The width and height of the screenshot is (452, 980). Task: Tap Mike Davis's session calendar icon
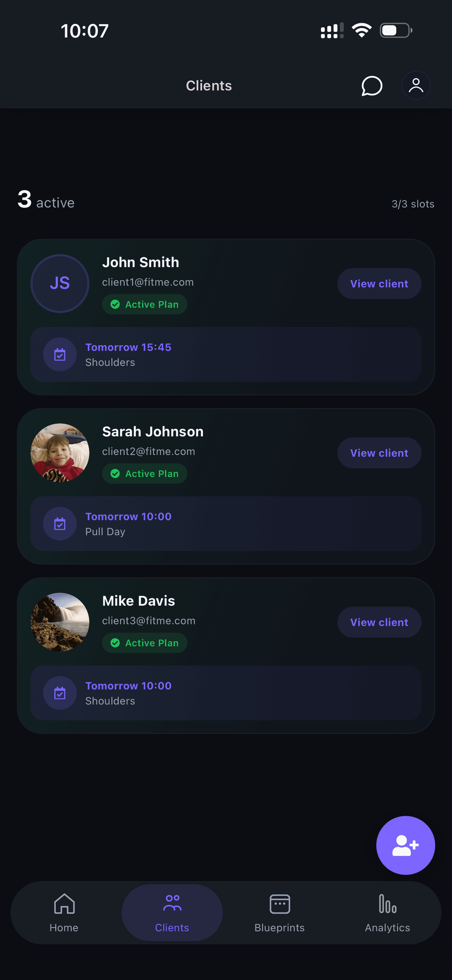click(60, 693)
